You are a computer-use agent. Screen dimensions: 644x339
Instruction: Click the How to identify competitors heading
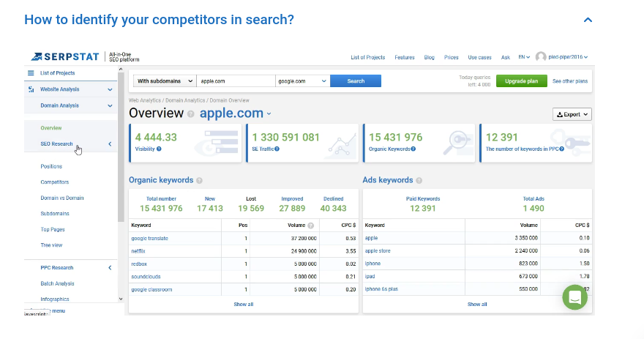159,19
